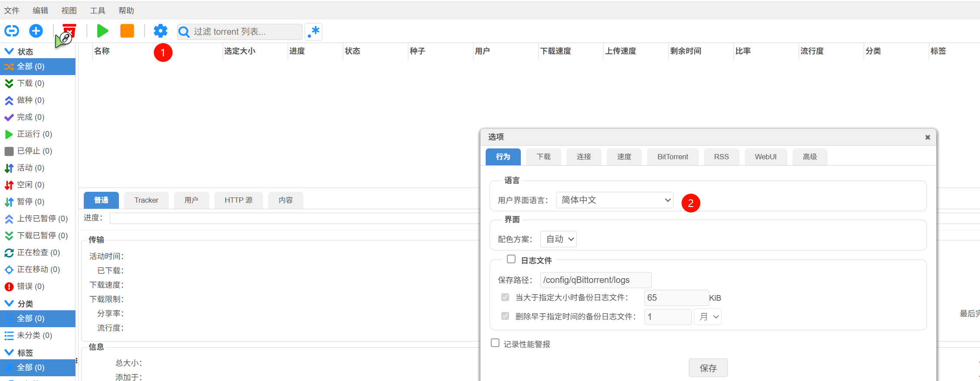Click the red delete torrent icon
The width and height of the screenshot is (980, 381).
[69, 31]
